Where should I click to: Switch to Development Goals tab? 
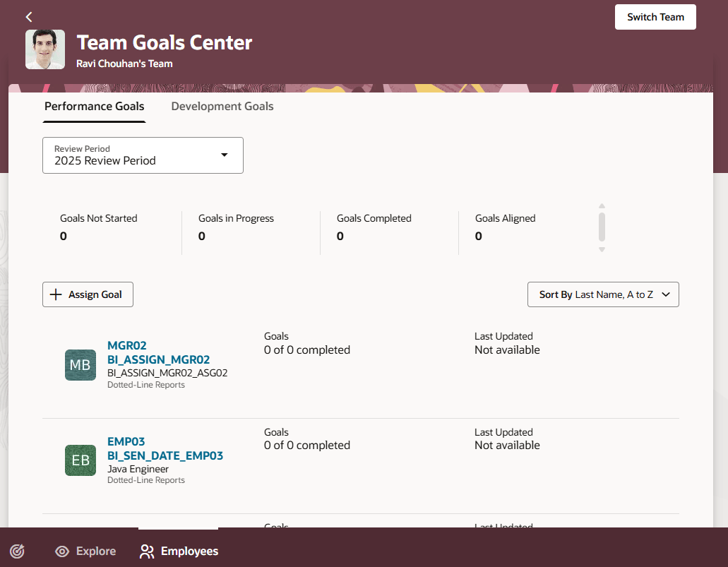coord(222,107)
